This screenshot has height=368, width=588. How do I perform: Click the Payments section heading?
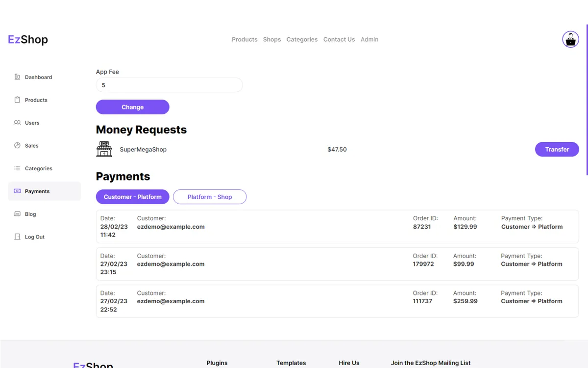[123, 177]
